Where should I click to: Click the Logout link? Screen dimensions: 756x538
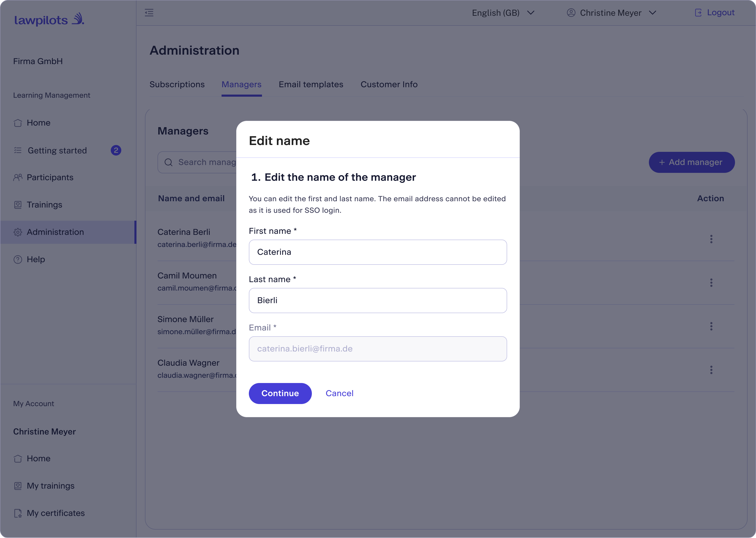point(721,13)
